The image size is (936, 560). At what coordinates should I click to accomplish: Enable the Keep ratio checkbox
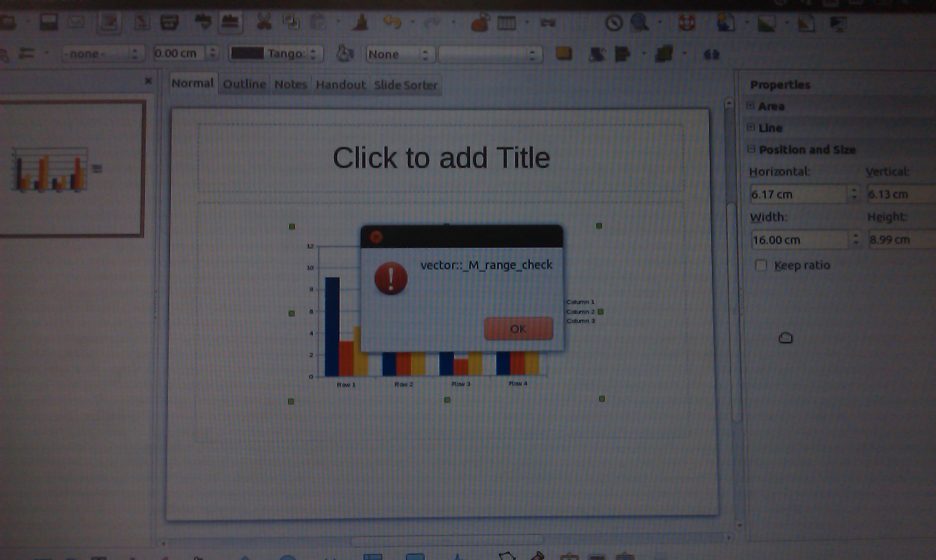[x=761, y=265]
